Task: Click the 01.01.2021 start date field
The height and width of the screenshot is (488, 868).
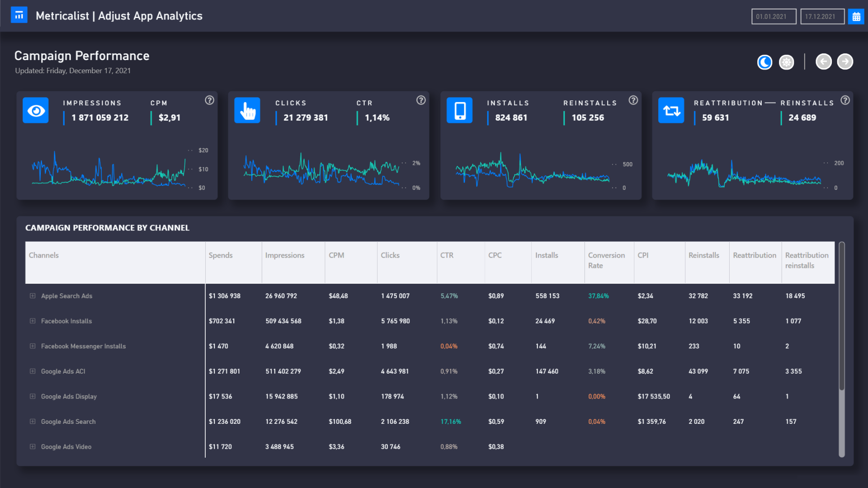Action: [774, 16]
